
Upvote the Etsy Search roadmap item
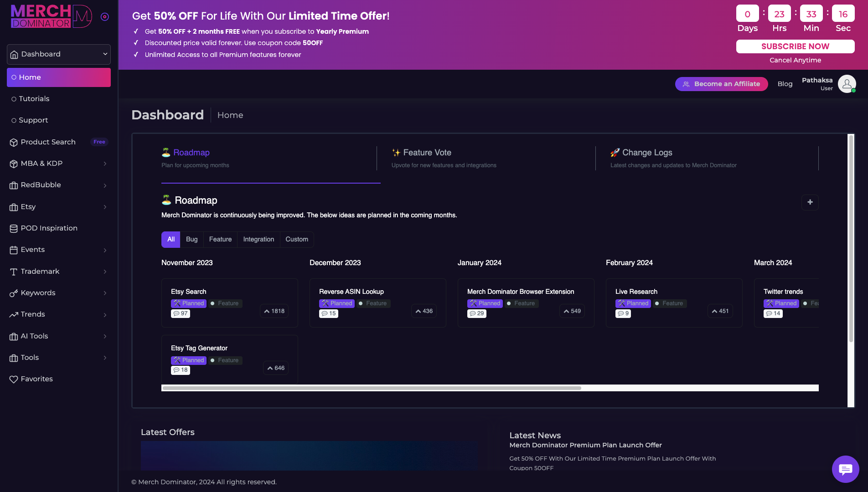[x=274, y=311]
